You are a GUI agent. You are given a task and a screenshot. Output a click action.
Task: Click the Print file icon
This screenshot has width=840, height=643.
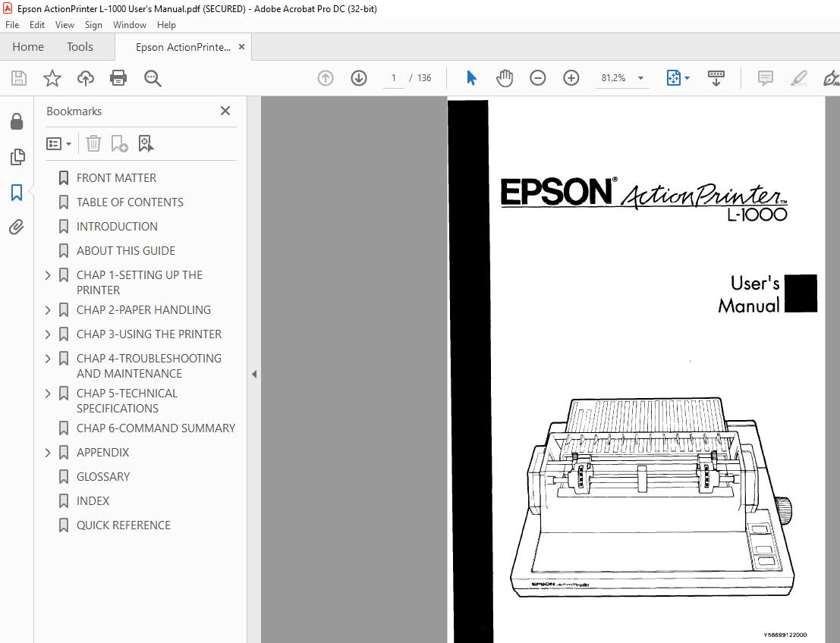click(118, 78)
